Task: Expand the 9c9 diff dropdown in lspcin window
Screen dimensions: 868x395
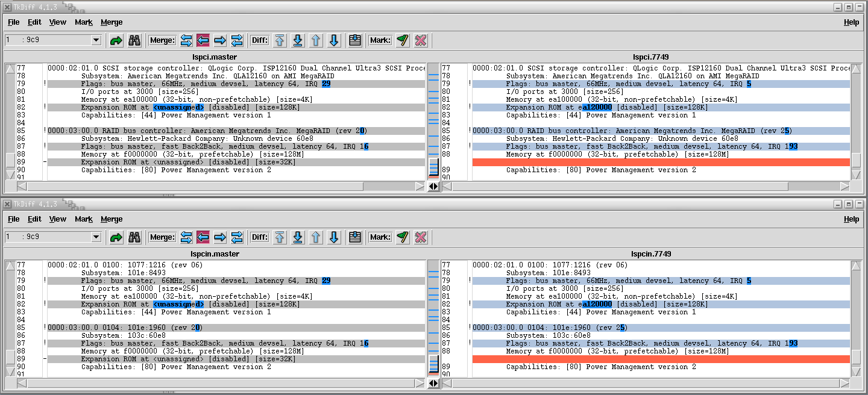Action: click(x=96, y=237)
